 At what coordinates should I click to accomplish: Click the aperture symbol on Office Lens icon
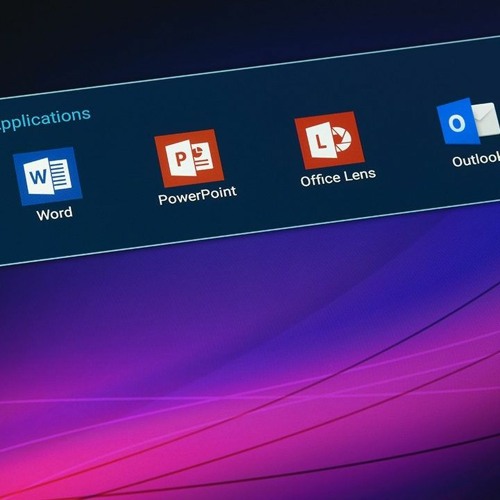pos(342,138)
